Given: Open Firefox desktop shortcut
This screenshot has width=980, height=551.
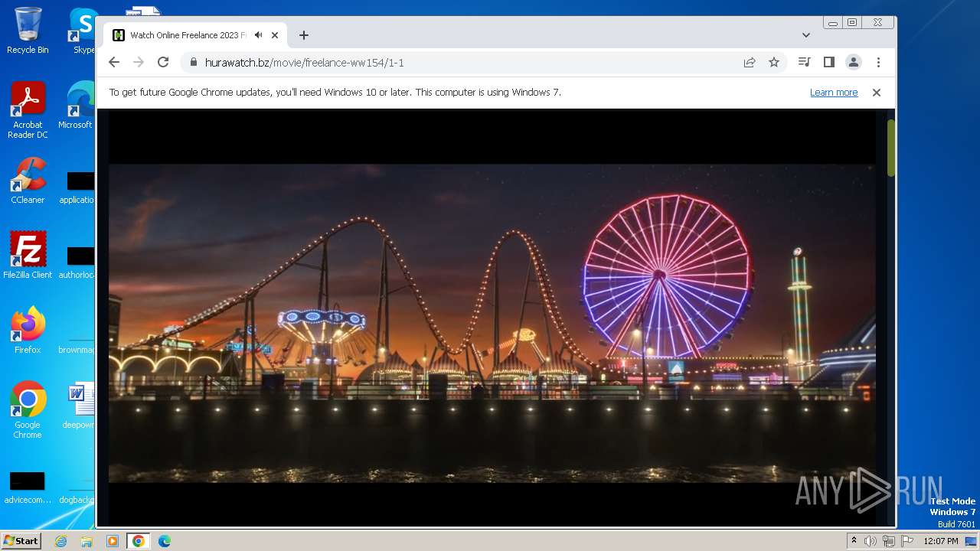Looking at the screenshot, I should 28,331.
